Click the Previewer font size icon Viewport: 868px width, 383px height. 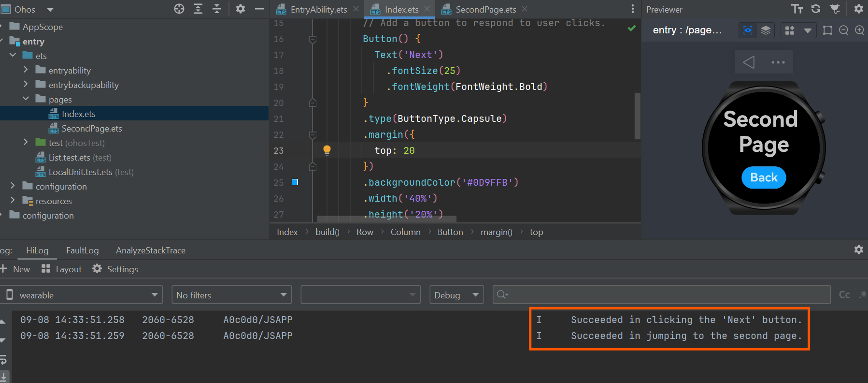(797, 9)
